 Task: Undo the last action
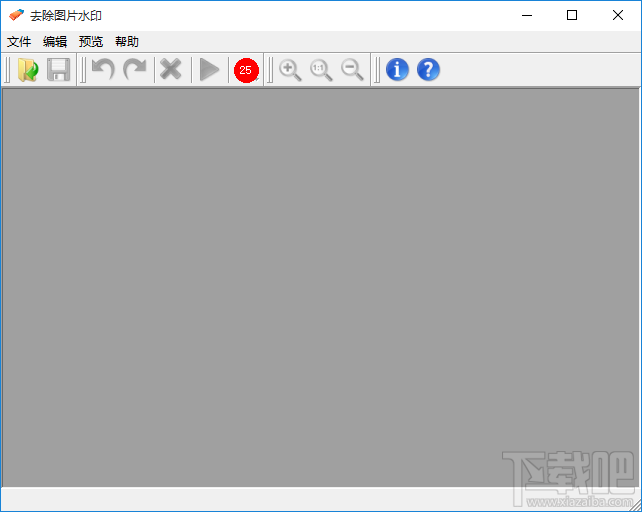[103, 70]
